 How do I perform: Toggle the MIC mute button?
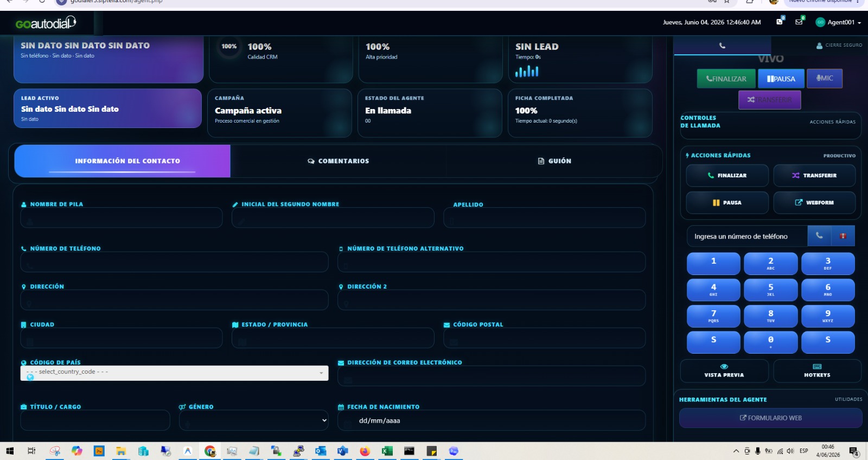tap(825, 78)
